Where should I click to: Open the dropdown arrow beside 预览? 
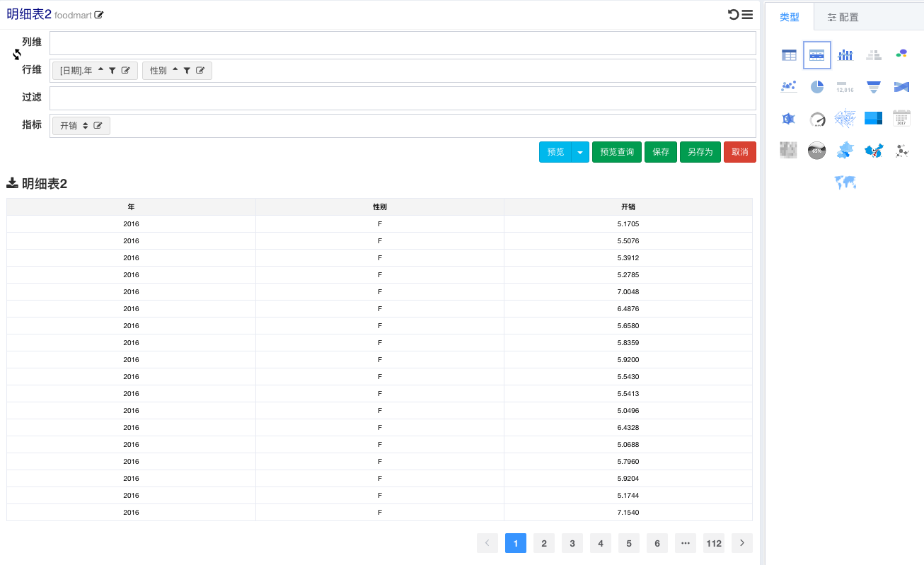580,152
